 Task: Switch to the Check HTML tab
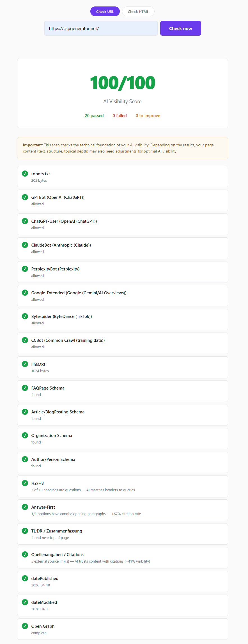138,12
